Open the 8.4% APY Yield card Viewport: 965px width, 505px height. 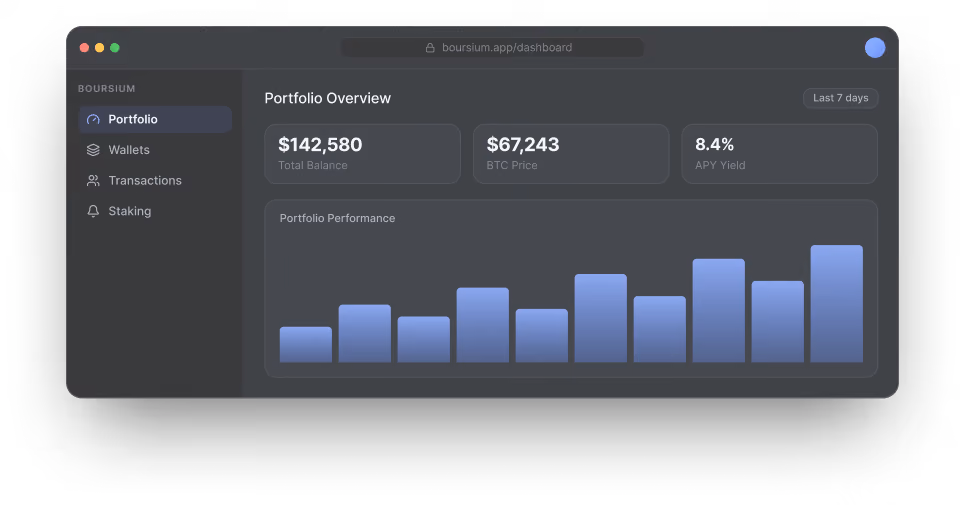pyautogui.click(x=779, y=154)
